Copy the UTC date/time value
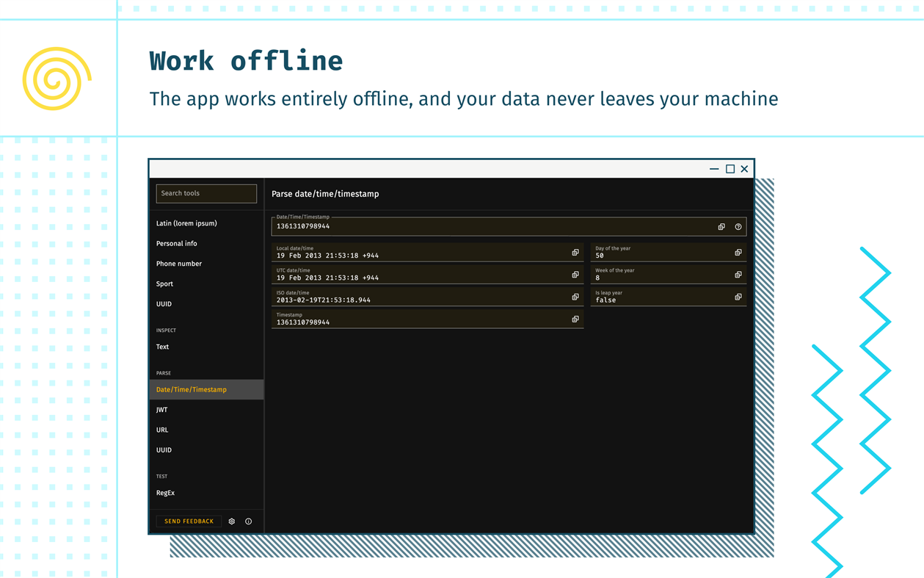924x578 pixels. [x=575, y=275]
